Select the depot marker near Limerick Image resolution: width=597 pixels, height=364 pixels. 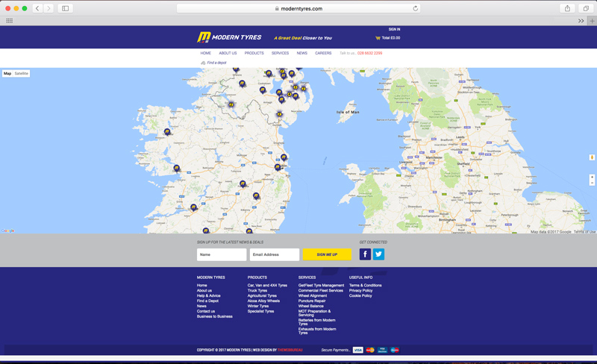coord(194,207)
